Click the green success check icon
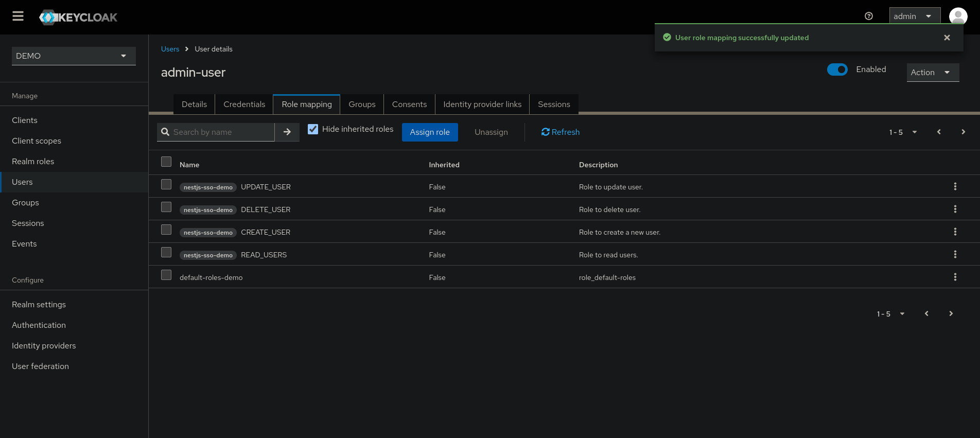Image resolution: width=980 pixels, height=438 pixels. [667, 37]
